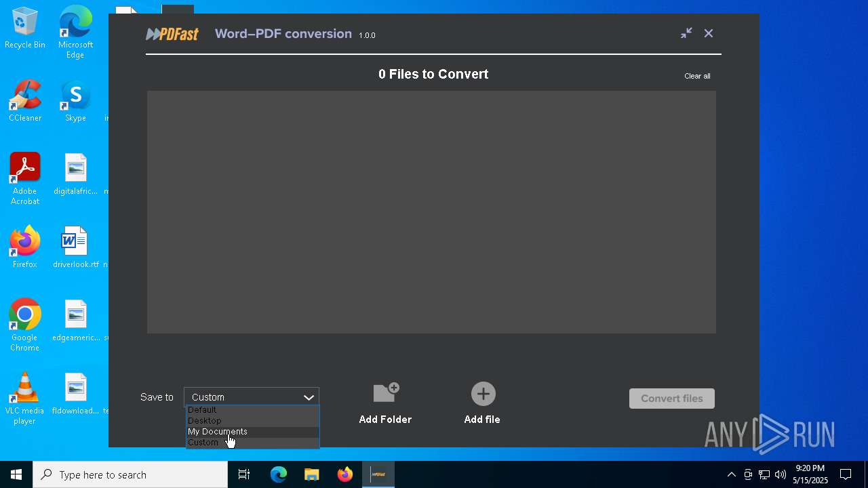Click the PDFast taskbar button
This screenshot has width=868, height=488.
[378, 474]
